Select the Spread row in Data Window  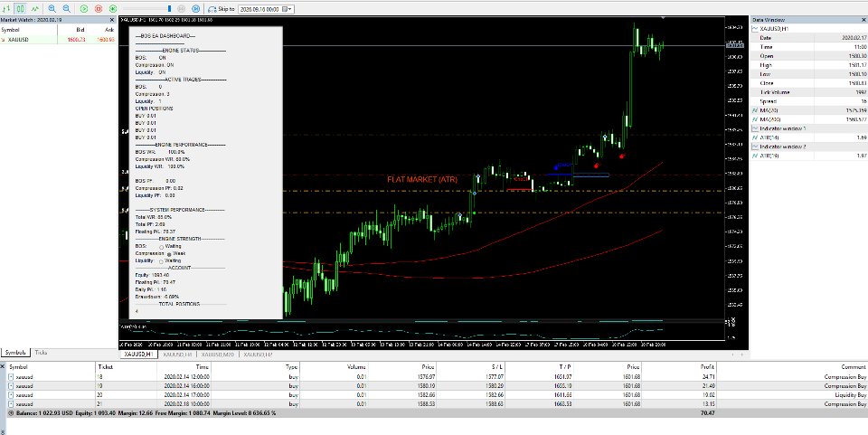click(x=808, y=101)
